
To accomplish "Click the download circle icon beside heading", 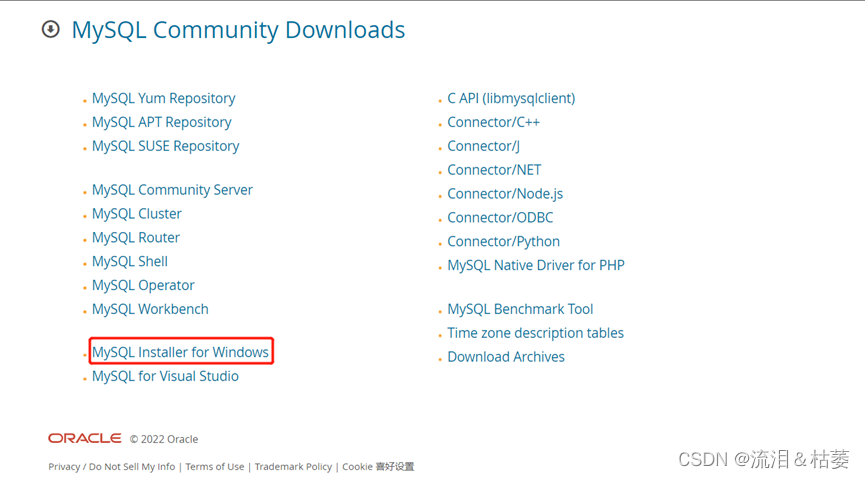I will 51,29.
